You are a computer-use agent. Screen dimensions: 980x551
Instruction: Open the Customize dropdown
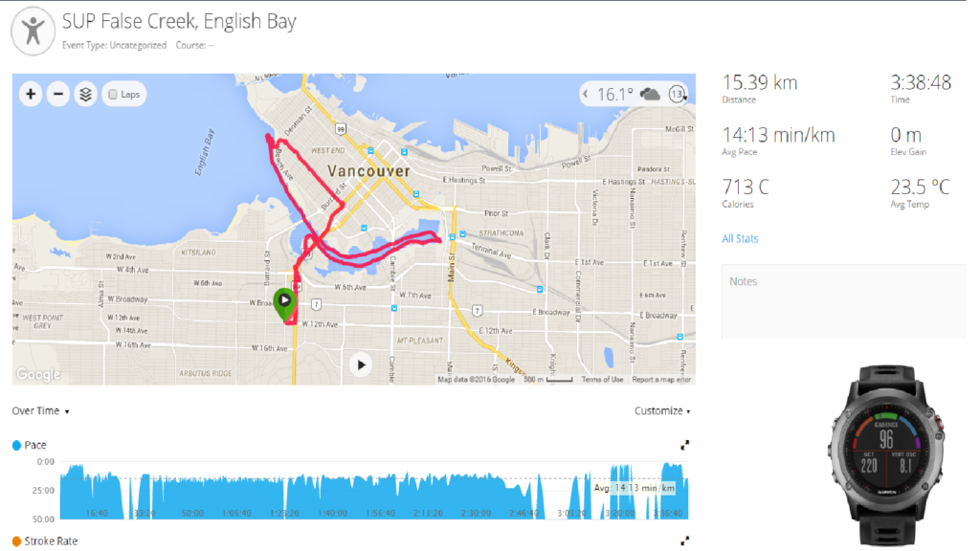tap(662, 411)
